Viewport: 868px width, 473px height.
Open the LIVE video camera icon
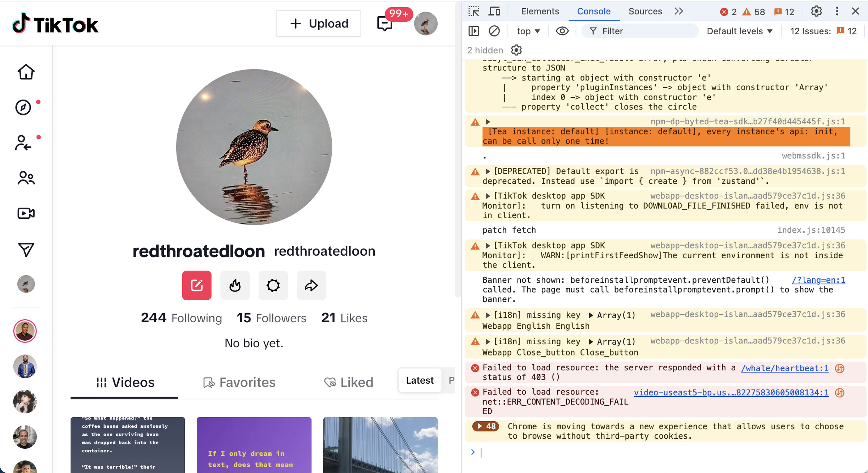(x=26, y=213)
